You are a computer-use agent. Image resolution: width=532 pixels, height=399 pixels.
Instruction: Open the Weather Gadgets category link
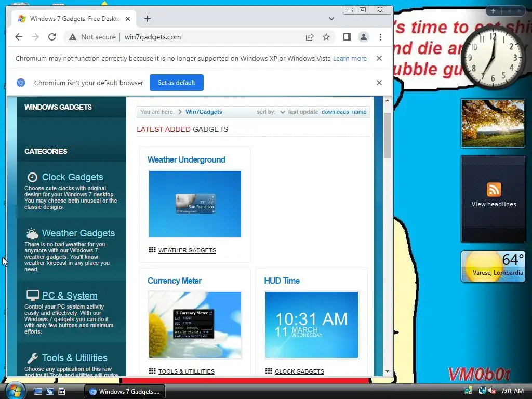(78, 233)
